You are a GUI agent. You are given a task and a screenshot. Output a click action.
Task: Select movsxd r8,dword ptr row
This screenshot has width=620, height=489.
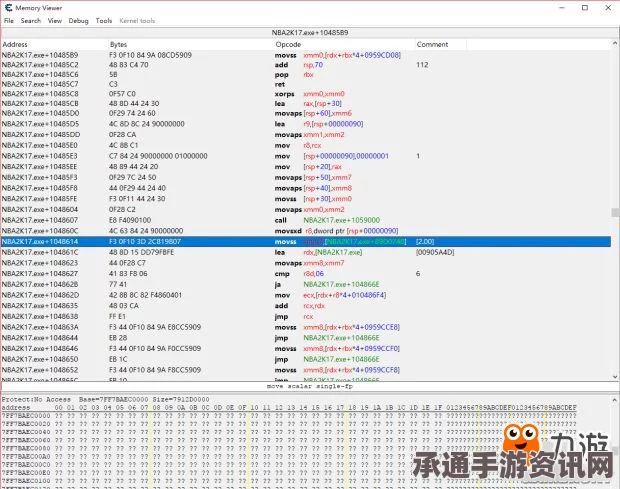[306, 231]
